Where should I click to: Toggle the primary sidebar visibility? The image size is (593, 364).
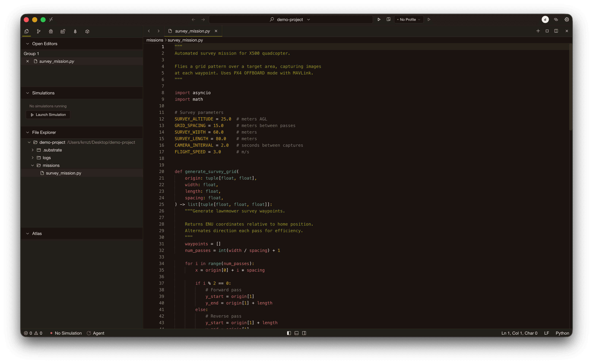[x=289, y=333]
